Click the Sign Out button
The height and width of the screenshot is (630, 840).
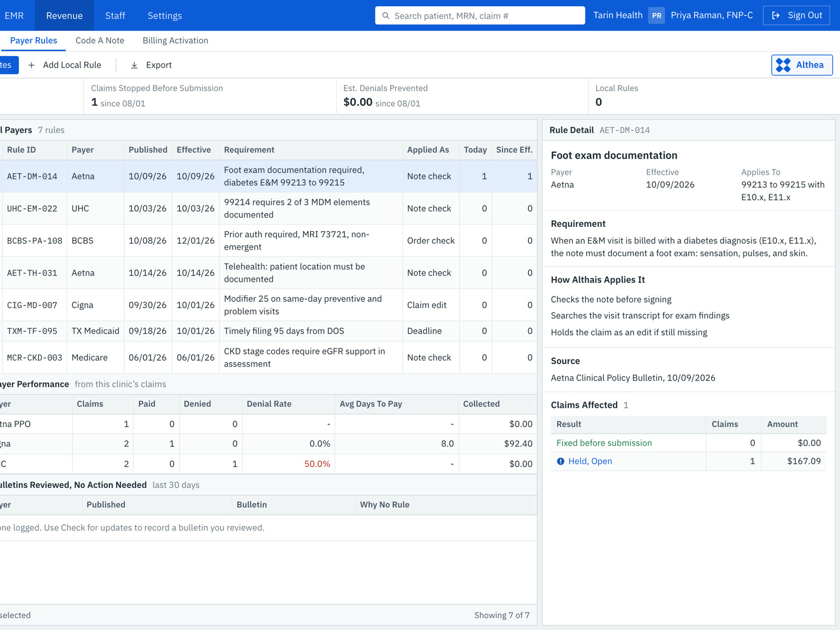click(x=796, y=16)
